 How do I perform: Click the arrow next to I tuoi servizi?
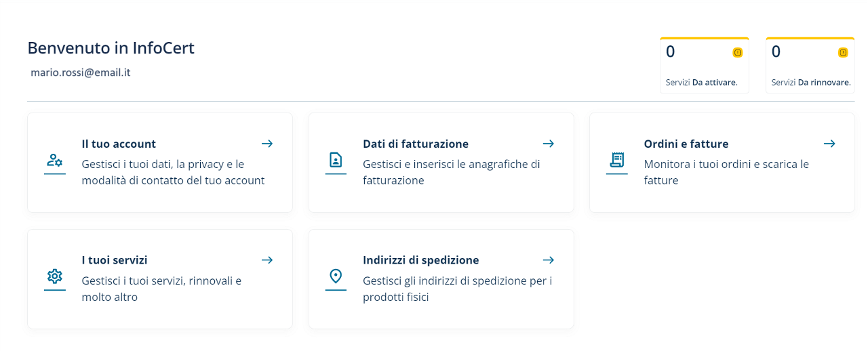(267, 260)
